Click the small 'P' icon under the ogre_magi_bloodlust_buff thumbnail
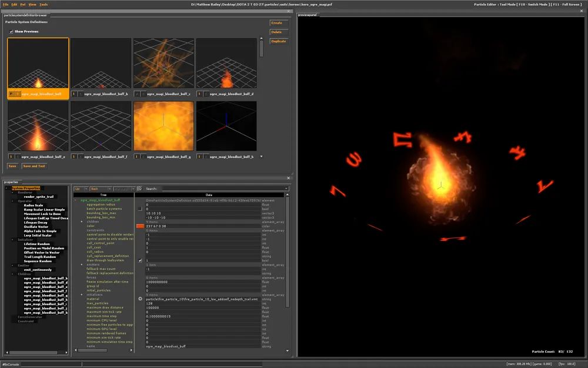The width and height of the screenshot is (588, 368). tap(11, 94)
